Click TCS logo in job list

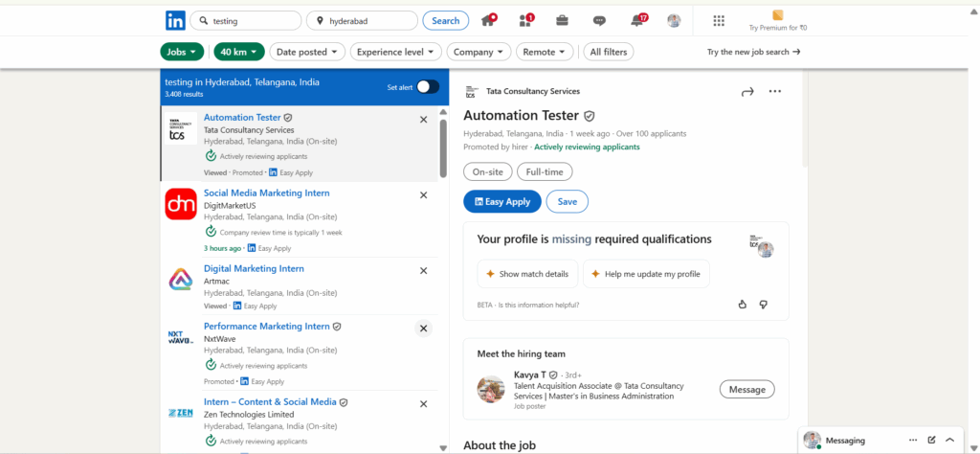pyautogui.click(x=181, y=128)
